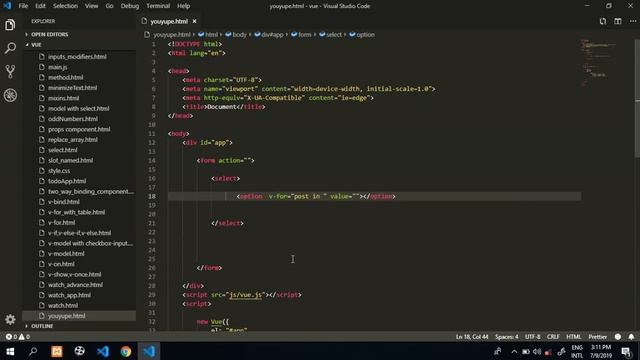The width and height of the screenshot is (640, 360).
Task: Open the Debug menu
Action: tap(130, 6)
